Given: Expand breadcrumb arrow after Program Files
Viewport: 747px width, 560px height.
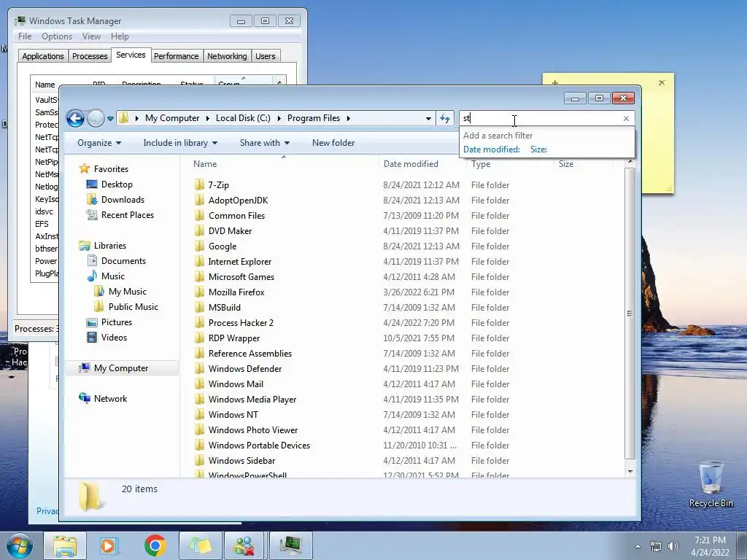Looking at the screenshot, I should pyautogui.click(x=348, y=119).
